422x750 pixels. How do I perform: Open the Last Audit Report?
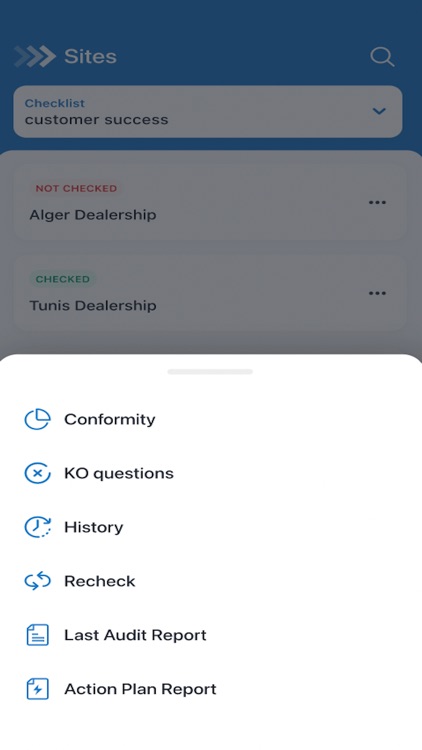click(x=211, y=635)
